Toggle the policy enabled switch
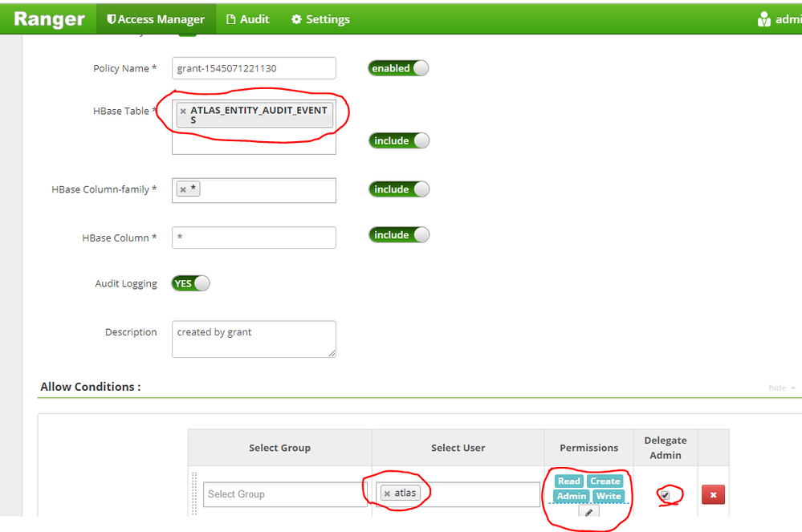The width and height of the screenshot is (802, 532). coord(398,68)
